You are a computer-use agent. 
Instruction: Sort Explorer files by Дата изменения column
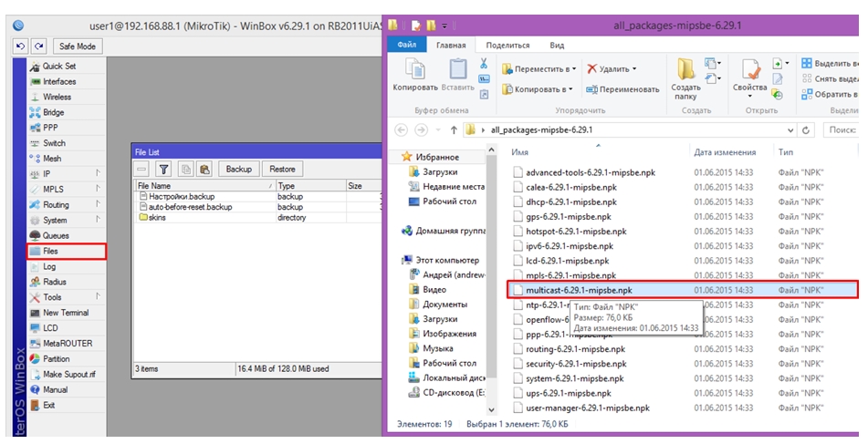click(x=725, y=152)
